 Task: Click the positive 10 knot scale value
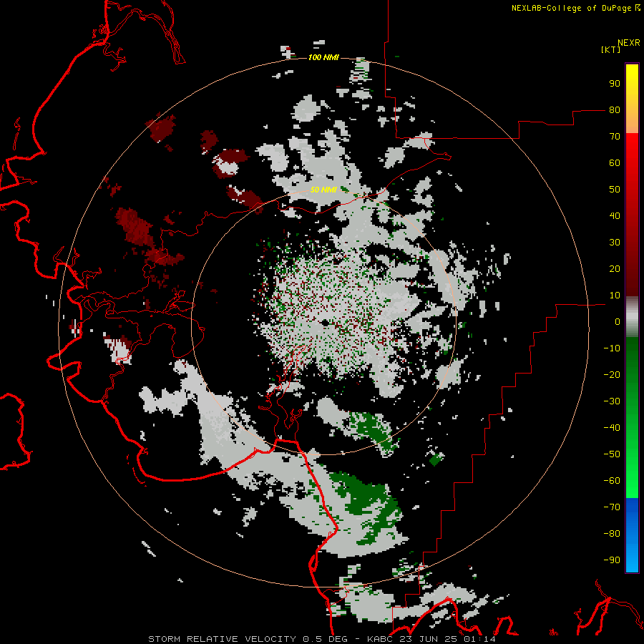click(x=615, y=296)
